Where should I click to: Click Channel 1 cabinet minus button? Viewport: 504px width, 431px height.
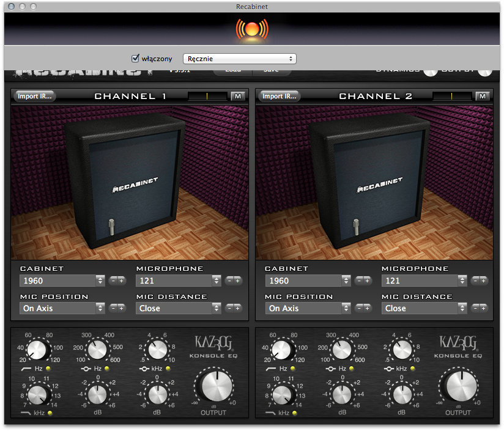point(113,281)
